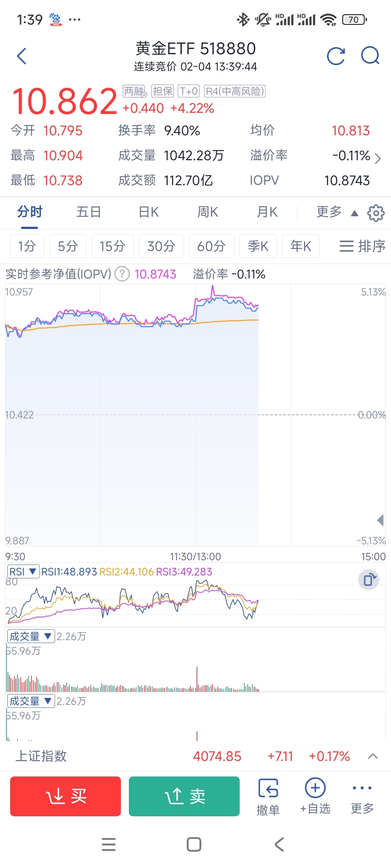Tap the landscape rotate chart icon
The image size is (391, 868).
coord(369,580)
